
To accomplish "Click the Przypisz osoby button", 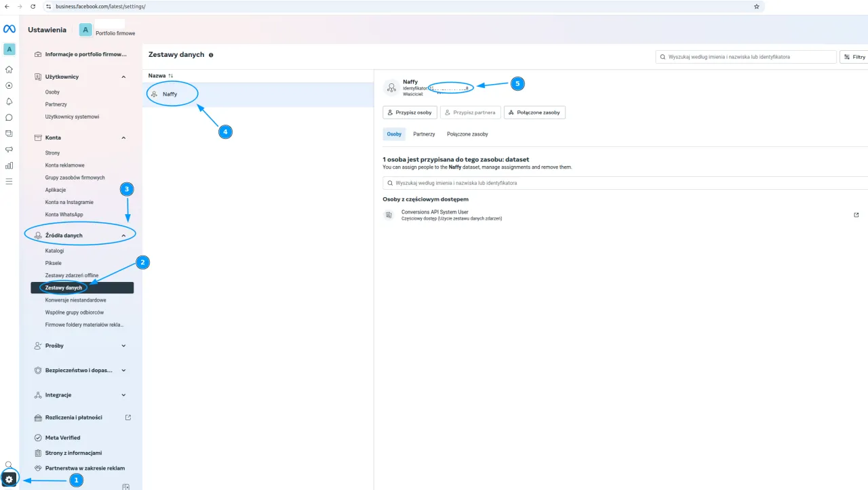I will point(410,113).
